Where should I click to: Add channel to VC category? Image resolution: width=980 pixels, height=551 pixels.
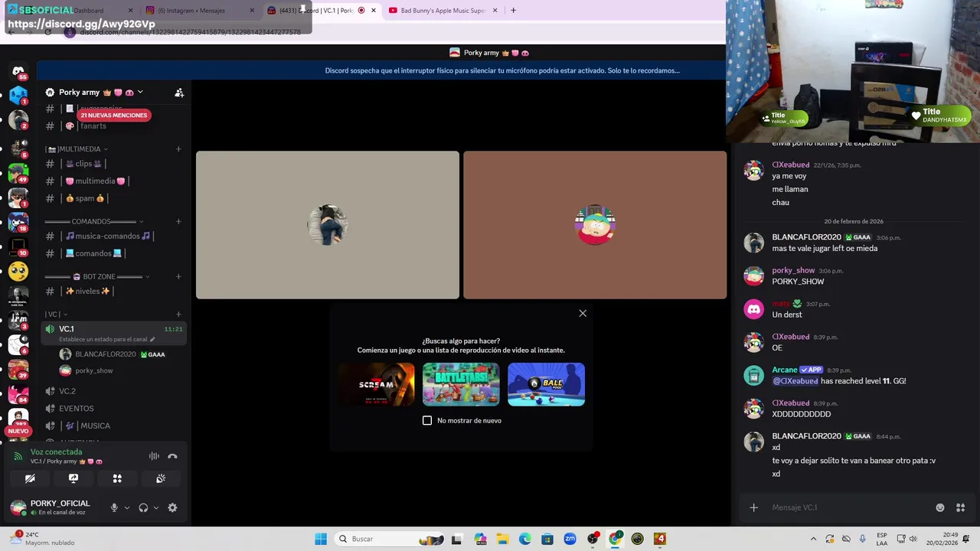(178, 314)
